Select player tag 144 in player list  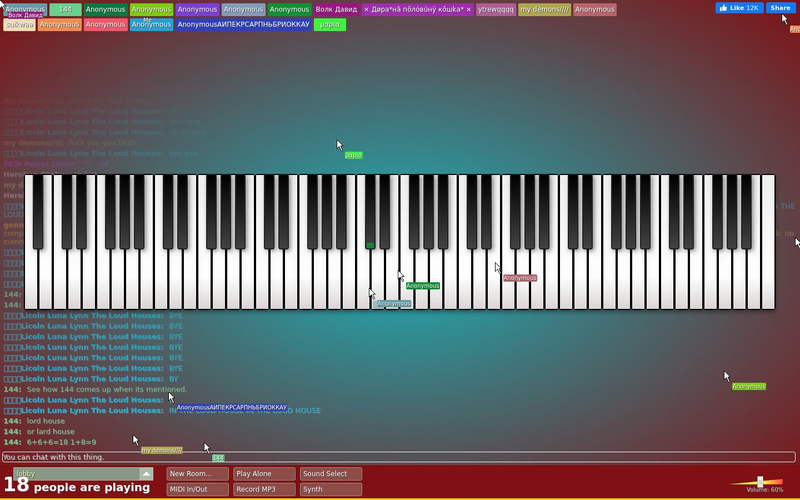coord(65,10)
